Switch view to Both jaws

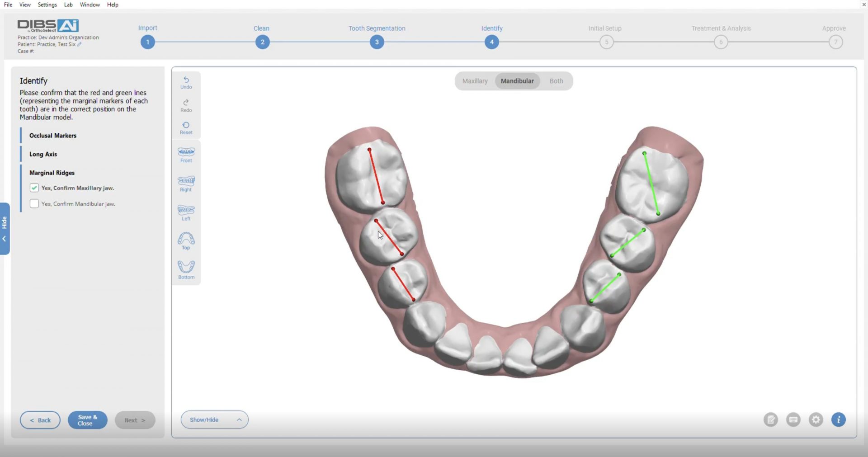(556, 81)
